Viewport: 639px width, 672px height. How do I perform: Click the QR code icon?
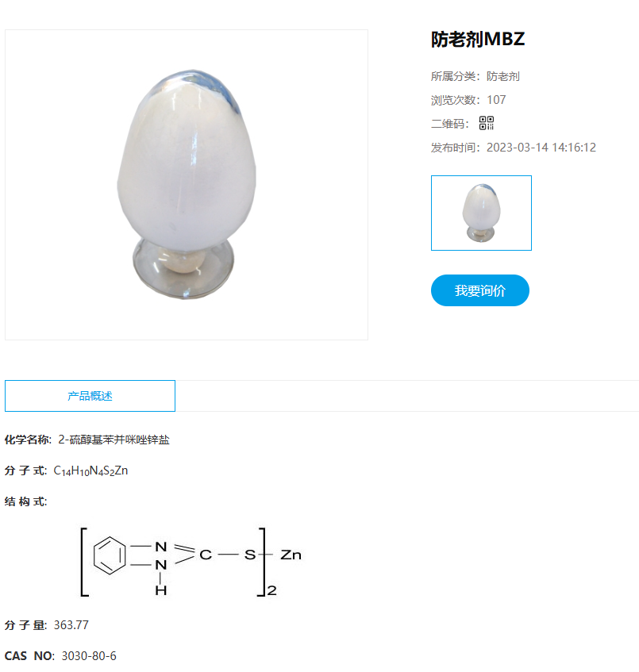tap(487, 123)
